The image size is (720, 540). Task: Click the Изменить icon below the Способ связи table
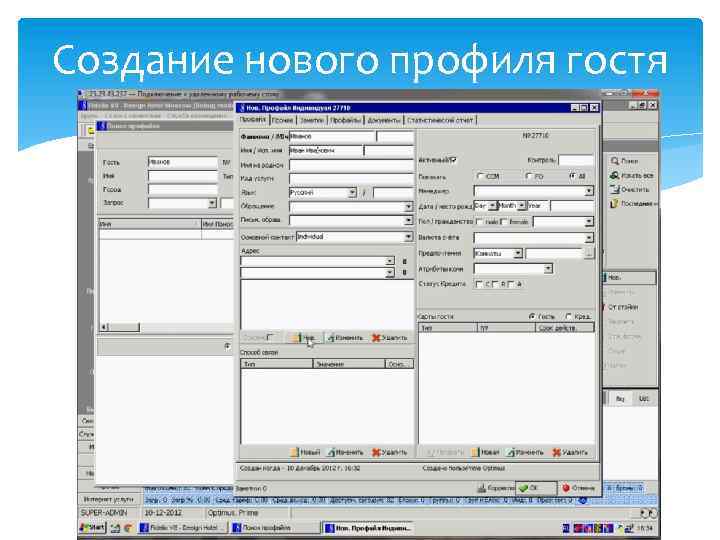coord(331,452)
